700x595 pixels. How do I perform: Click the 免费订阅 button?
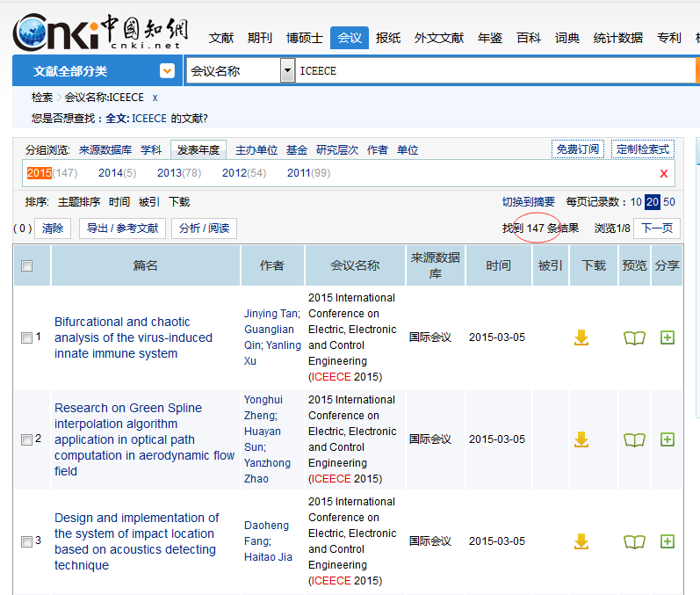(x=578, y=149)
